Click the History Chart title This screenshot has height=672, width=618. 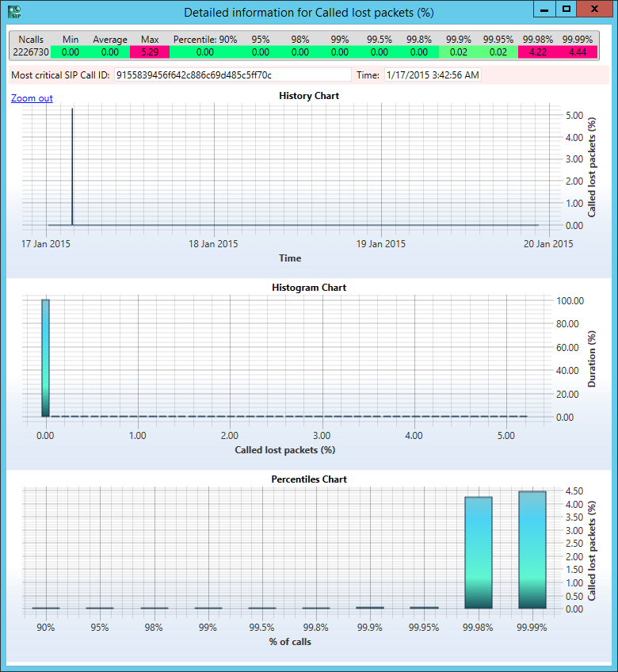pyautogui.click(x=308, y=96)
